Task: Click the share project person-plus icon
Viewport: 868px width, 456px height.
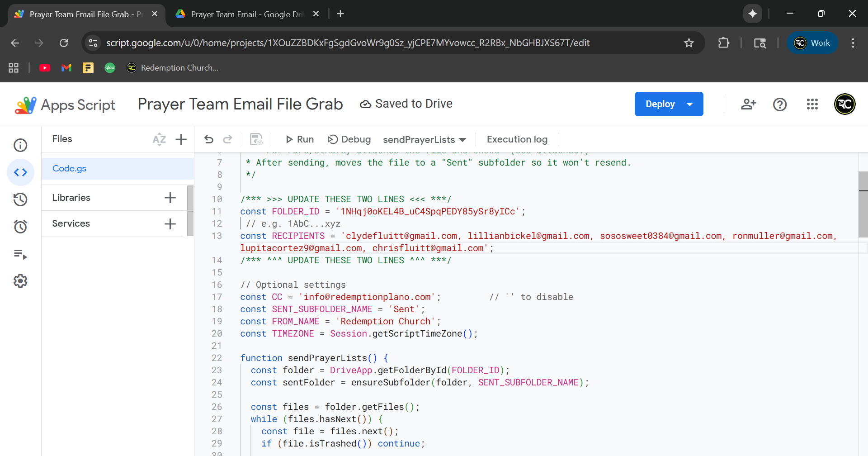Action: [748, 104]
